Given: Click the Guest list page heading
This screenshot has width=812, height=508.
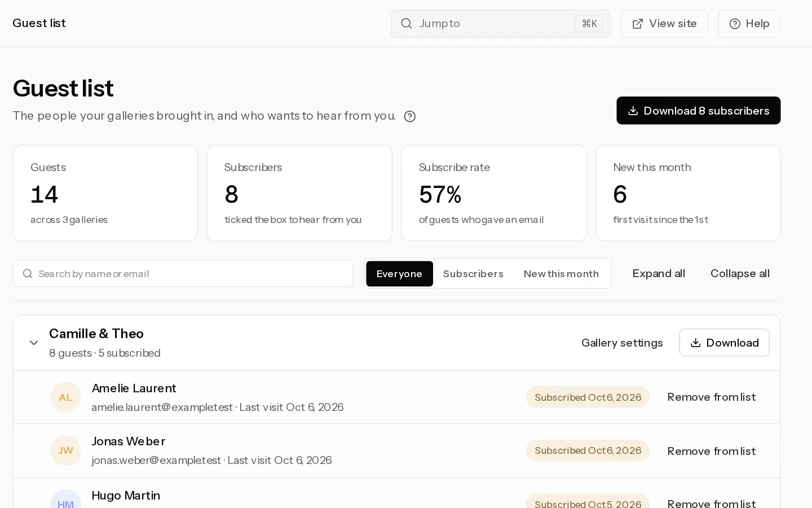Looking at the screenshot, I should click(x=63, y=89).
